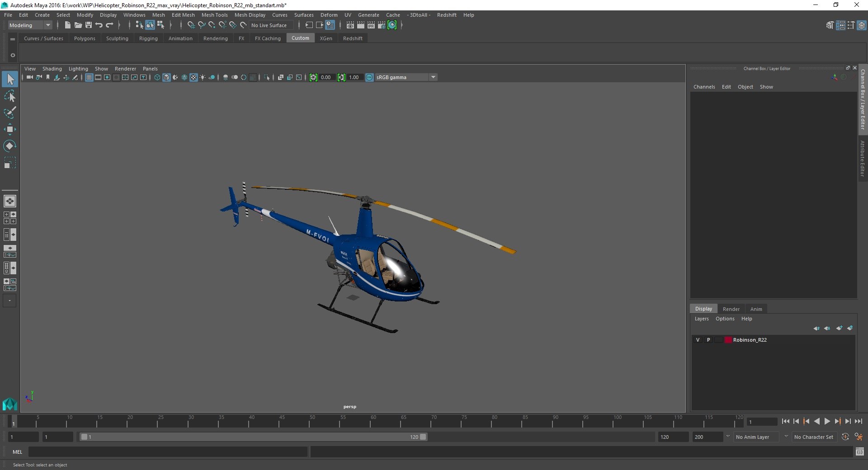The image size is (868, 470).
Task: Toggle viewport grid display
Action: click(x=89, y=77)
